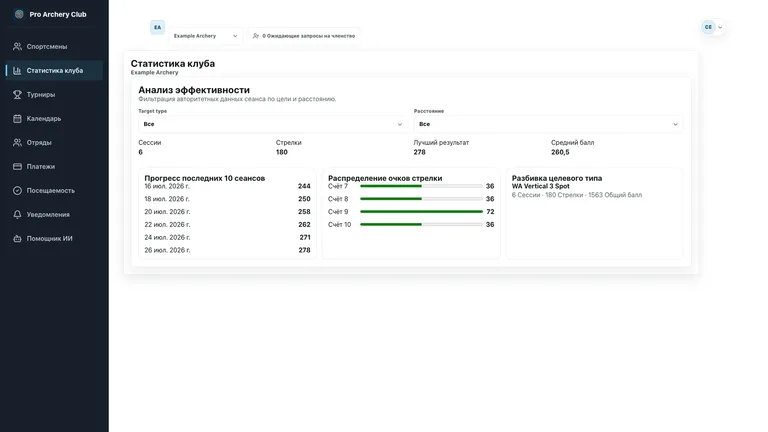Open Платежи menu item
This screenshot has width=768, height=432.
pos(54,167)
